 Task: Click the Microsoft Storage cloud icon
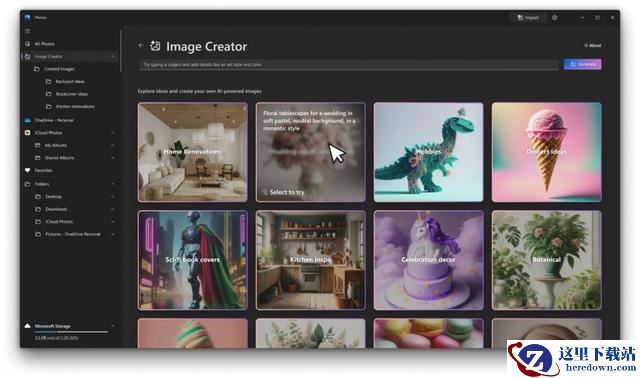point(27,326)
